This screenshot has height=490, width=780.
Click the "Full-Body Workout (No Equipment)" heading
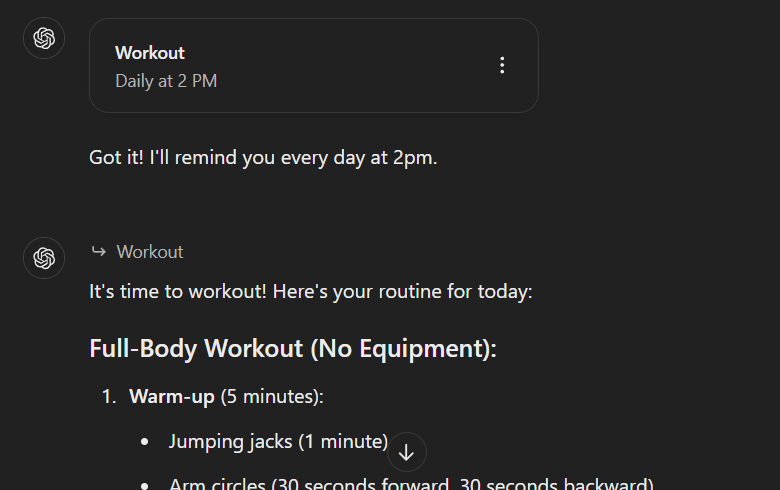292,349
